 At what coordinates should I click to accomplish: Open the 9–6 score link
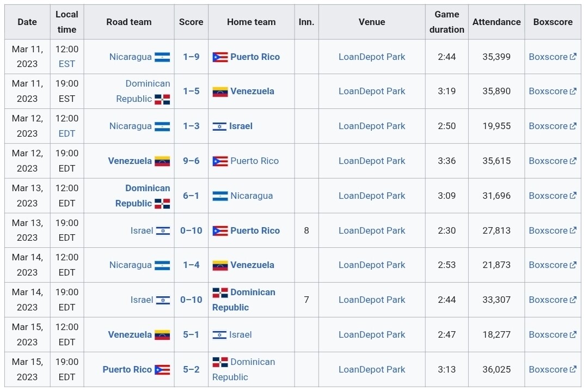[191, 161]
